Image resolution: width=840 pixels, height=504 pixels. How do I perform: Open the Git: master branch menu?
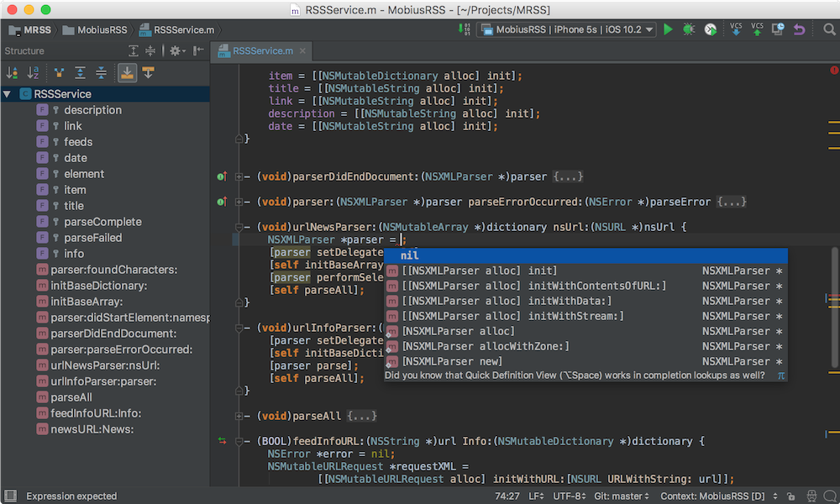(620, 496)
